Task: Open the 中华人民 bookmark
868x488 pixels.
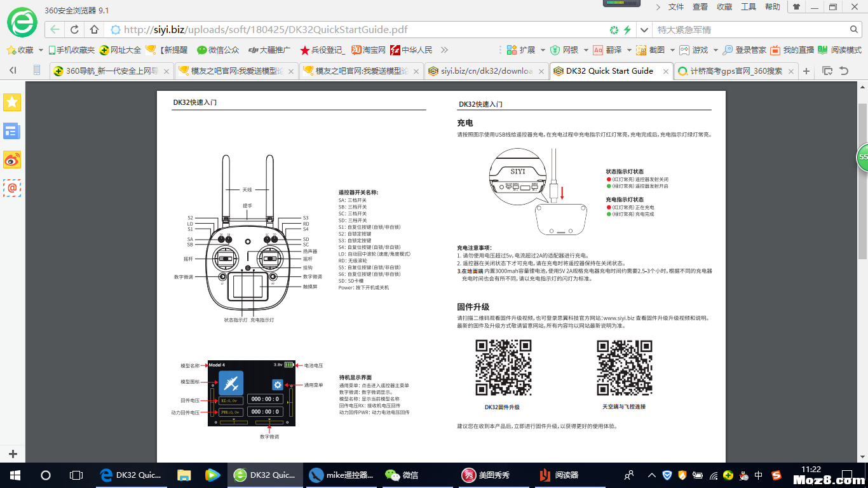Action: tap(411, 50)
